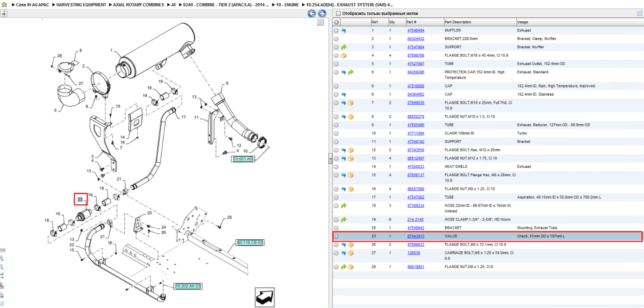
Task: Select 'CLAMP,109mm ID' description text
Action: (x=459, y=133)
